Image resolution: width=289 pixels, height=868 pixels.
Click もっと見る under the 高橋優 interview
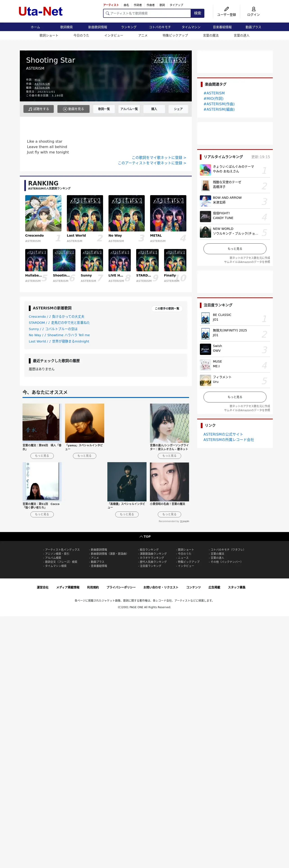(127, 514)
